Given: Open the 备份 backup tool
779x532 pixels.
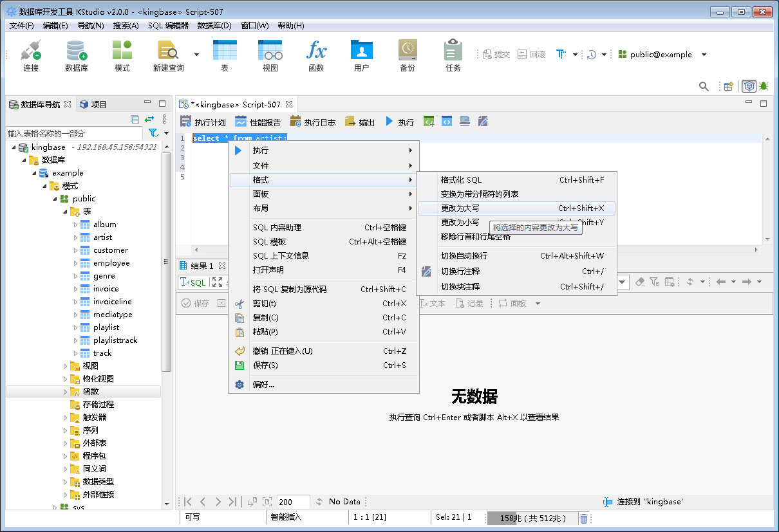Looking at the screenshot, I should pyautogui.click(x=407, y=55).
